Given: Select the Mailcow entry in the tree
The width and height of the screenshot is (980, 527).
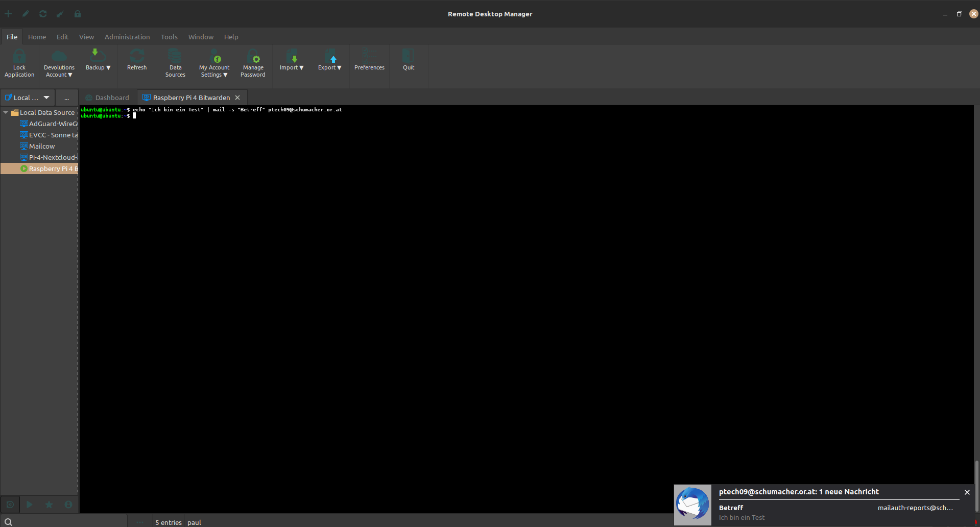Looking at the screenshot, I should pyautogui.click(x=42, y=146).
